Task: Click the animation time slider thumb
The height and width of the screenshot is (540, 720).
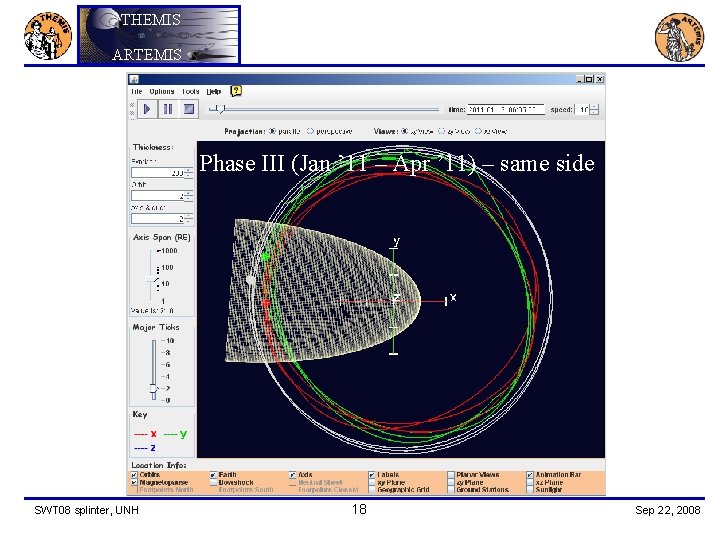Action: [221, 109]
